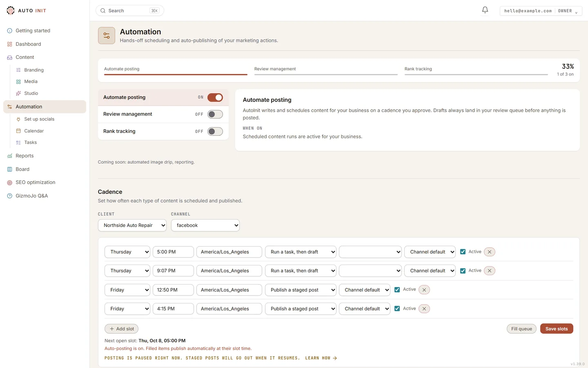
Task: Click the Calendar sidebar icon
Action: click(x=18, y=131)
